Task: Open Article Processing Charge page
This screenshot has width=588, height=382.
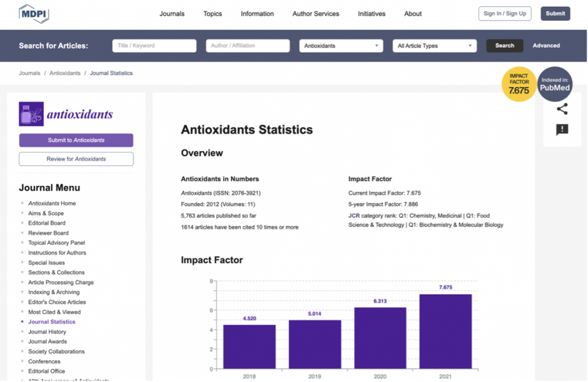Action: (x=61, y=282)
